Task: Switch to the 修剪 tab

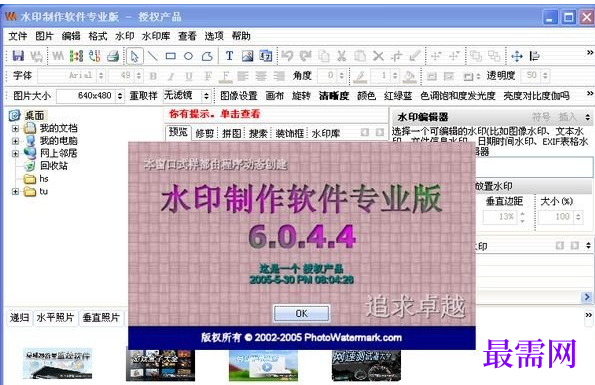Action: (x=205, y=134)
